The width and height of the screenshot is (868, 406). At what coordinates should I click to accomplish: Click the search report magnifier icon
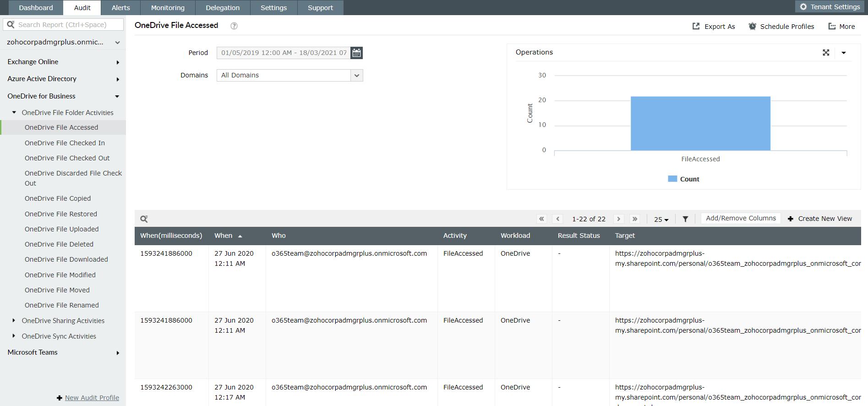point(11,24)
